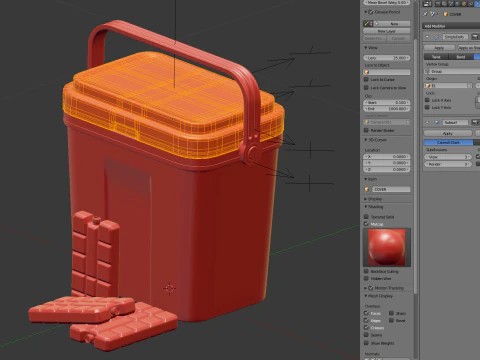Image resolution: width=480 pixels, height=360 pixels.
Task: Collapse the 3D Cursor panel
Action: 366,140
